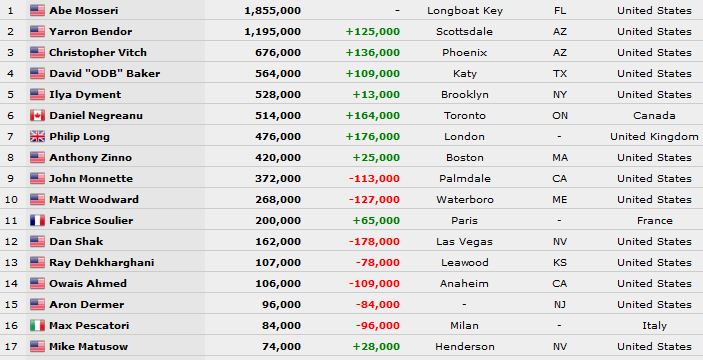Open David "ODB" Baker player name

pos(104,73)
